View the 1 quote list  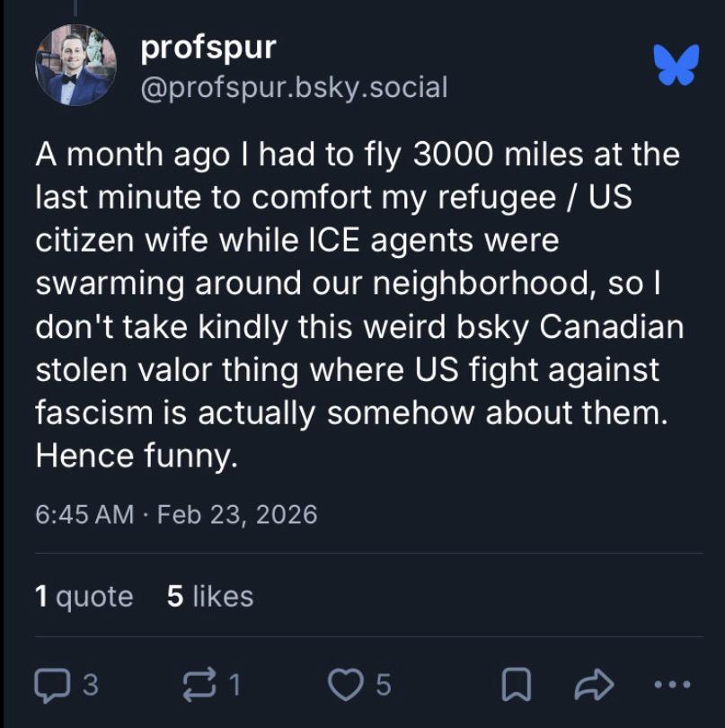(84, 596)
